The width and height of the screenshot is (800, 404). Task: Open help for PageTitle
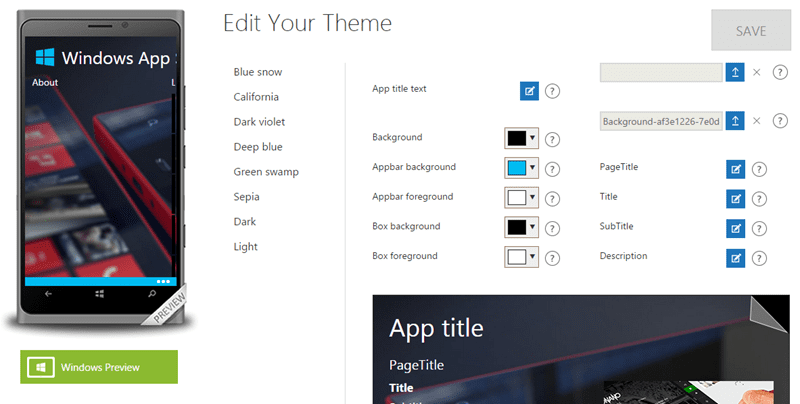tap(759, 169)
